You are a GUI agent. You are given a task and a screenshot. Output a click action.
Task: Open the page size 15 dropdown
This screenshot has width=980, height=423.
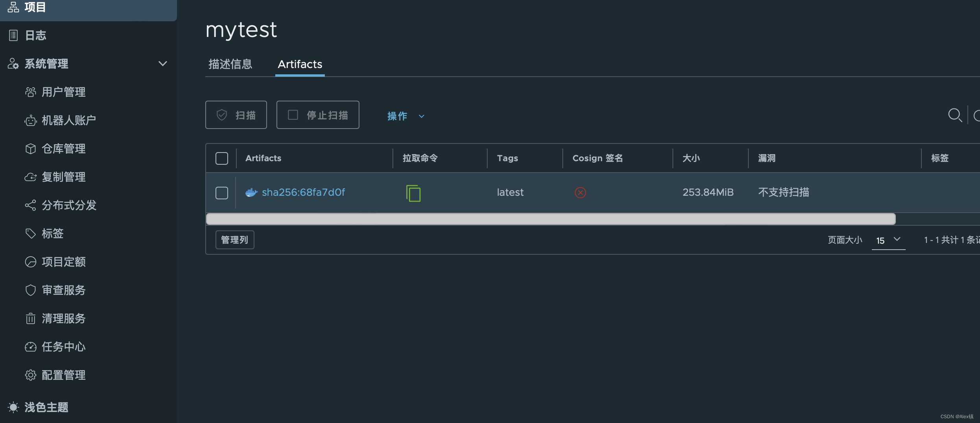click(888, 240)
